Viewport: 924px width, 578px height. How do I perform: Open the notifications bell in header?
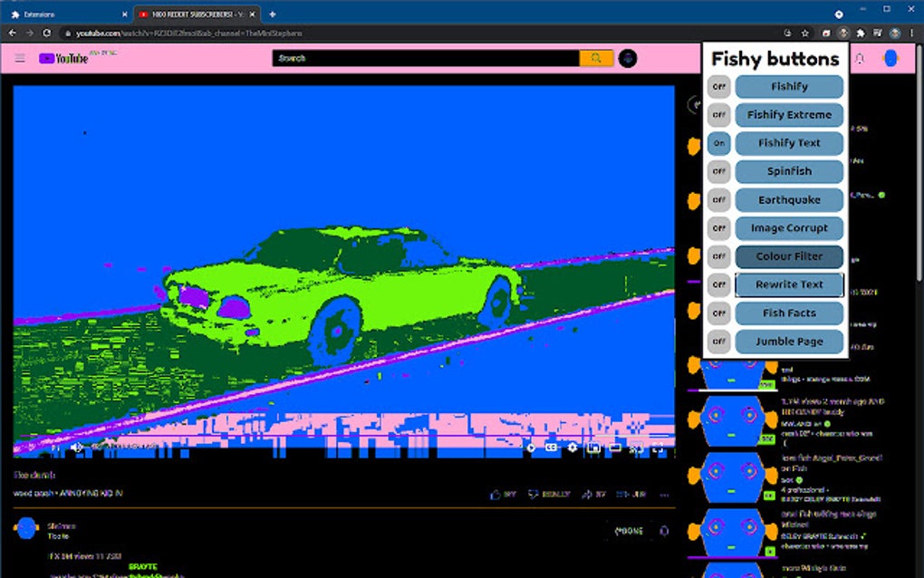[860, 58]
